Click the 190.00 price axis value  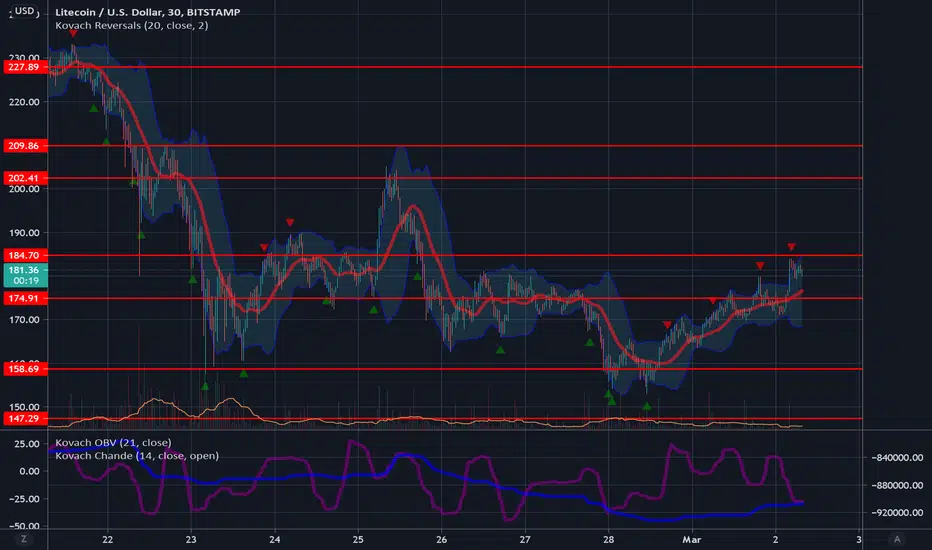coord(24,232)
